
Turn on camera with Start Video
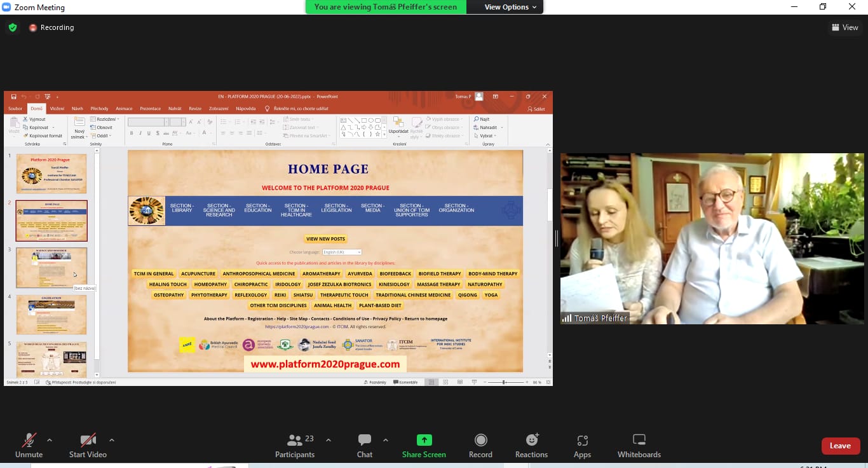point(88,440)
